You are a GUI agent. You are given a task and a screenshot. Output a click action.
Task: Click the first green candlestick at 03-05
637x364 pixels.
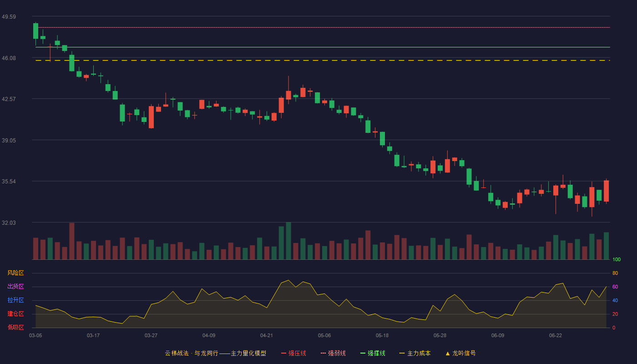pyautogui.click(x=35, y=31)
